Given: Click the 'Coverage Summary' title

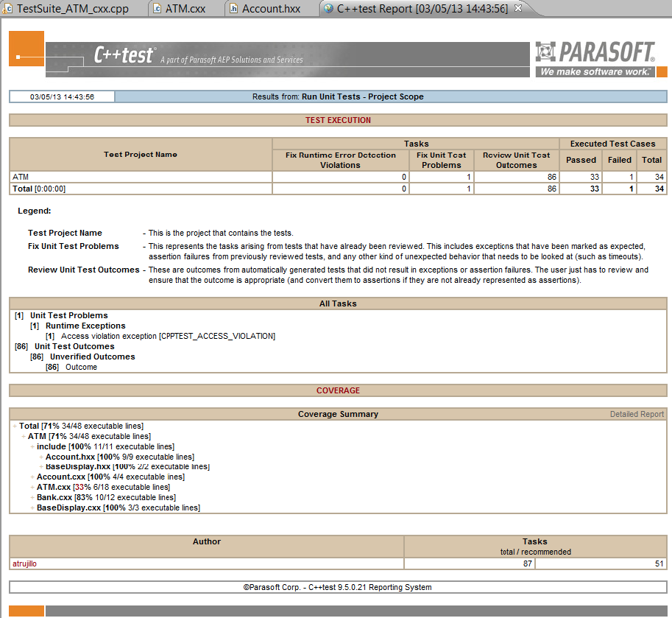Looking at the screenshot, I should coord(338,414).
